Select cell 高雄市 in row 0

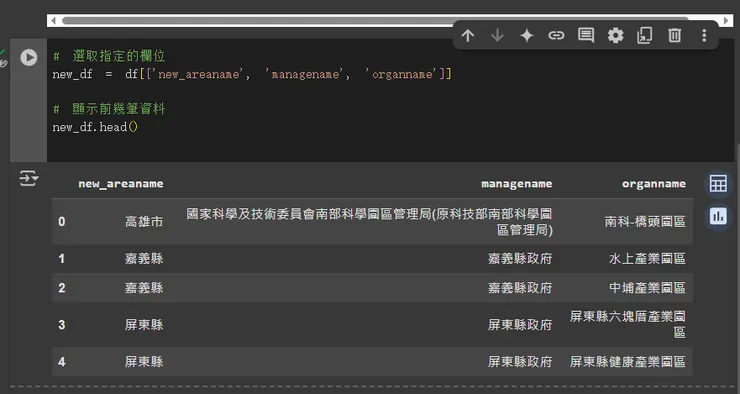click(x=144, y=222)
